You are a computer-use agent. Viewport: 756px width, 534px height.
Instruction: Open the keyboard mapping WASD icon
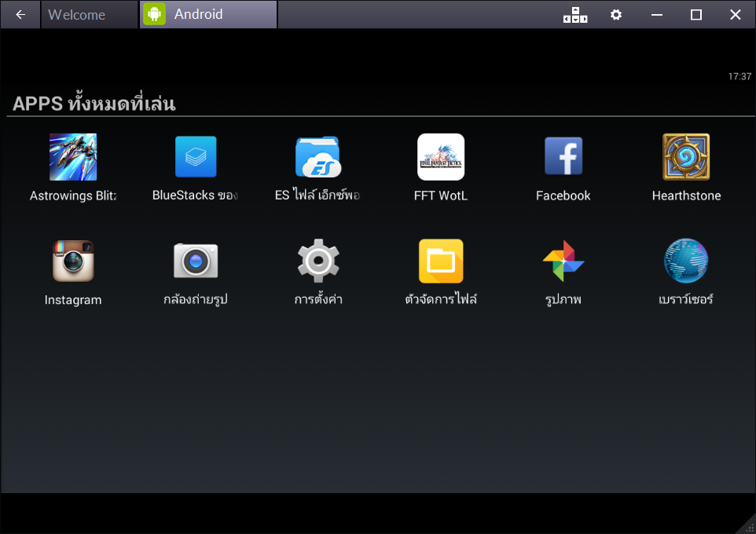(x=575, y=15)
